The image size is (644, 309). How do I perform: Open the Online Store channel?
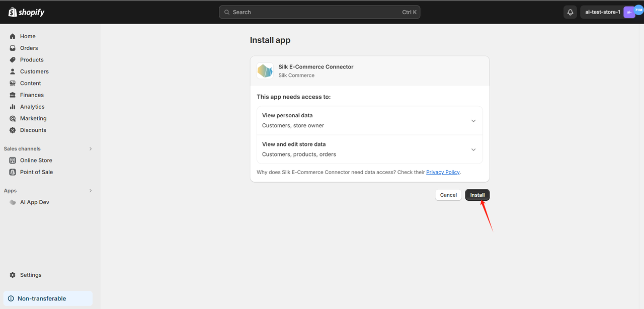[x=36, y=161]
